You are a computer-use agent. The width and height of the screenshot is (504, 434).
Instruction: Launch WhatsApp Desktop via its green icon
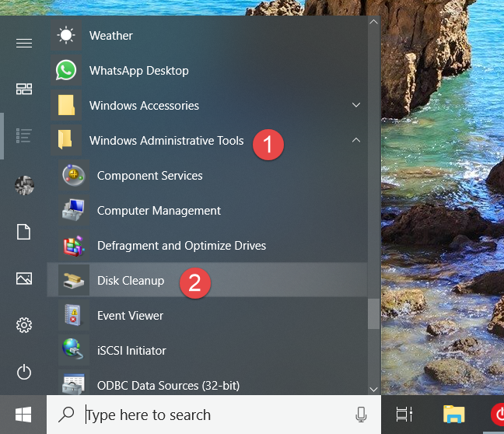(x=66, y=70)
